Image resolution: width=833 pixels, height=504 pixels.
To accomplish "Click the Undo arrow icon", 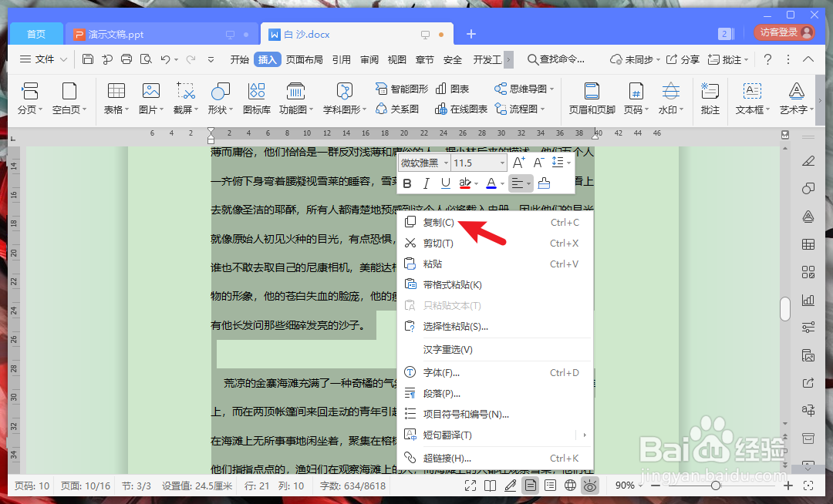I will coord(165,59).
